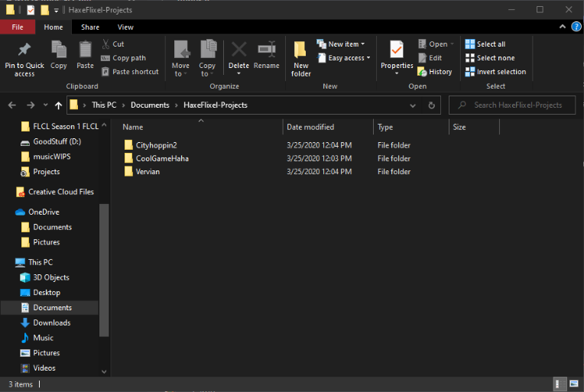Click Documents in the address bar
Image resolution: width=584 pixels, height=392 pixels.
tap(150, 105)
